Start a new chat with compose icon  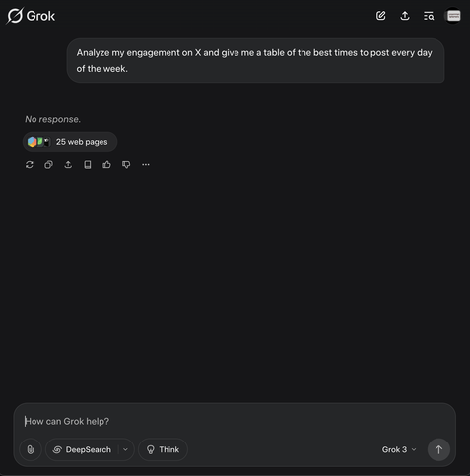pyautogui.click(x=380, y=16)
